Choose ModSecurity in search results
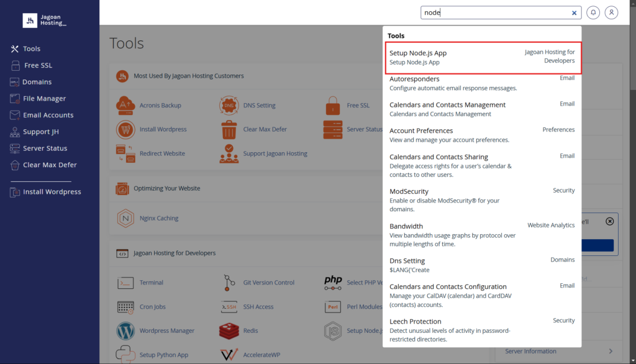 click(x=409, y=191)
